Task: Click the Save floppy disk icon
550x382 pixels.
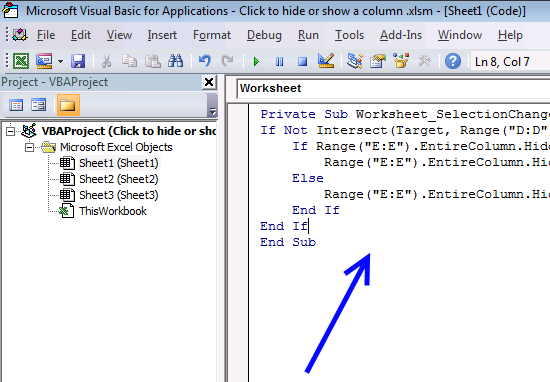Action: [x=78, y=61]
